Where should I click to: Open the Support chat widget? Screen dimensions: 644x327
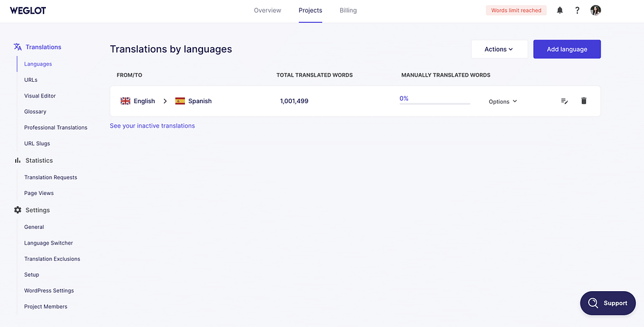click(608, 303)
